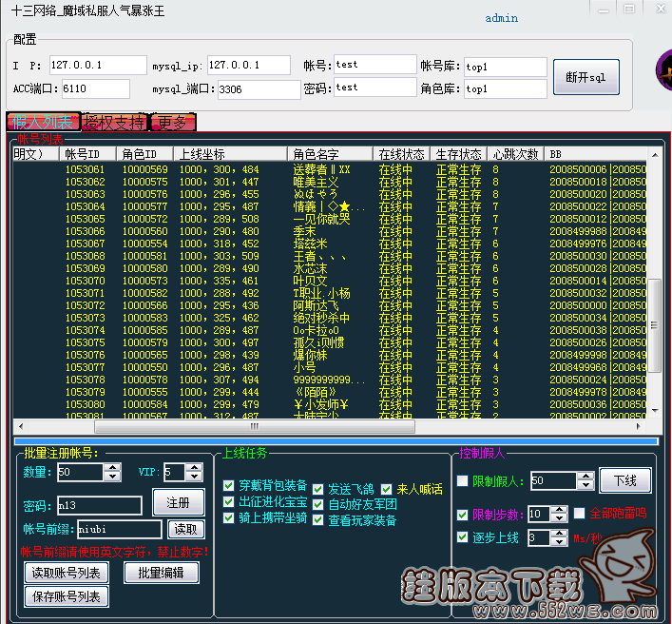Click the 读取 button

(185, 529)
